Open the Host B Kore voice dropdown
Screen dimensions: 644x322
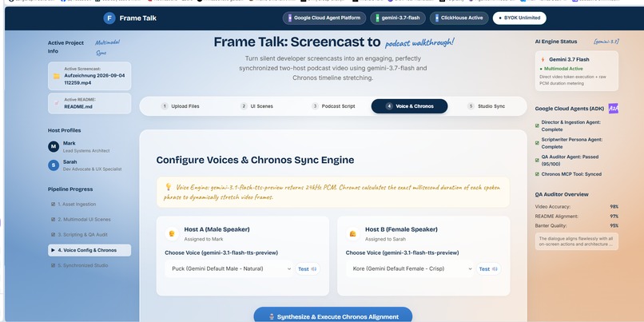409,269
